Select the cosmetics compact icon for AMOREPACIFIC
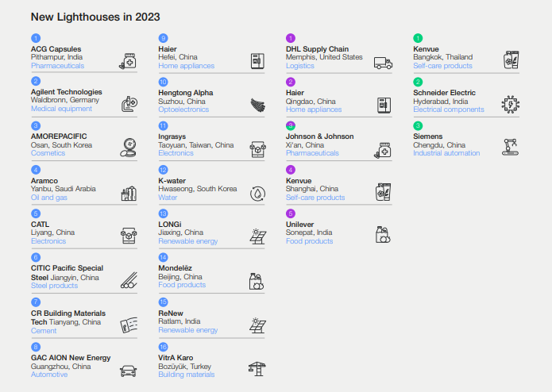The image size is (552, 392). coord(128,148)
